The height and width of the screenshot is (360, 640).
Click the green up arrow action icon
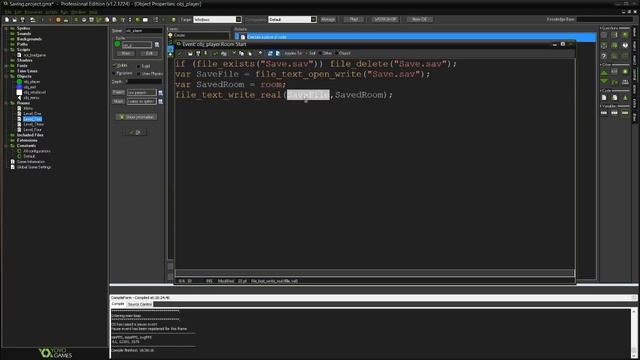click(604, 72)
